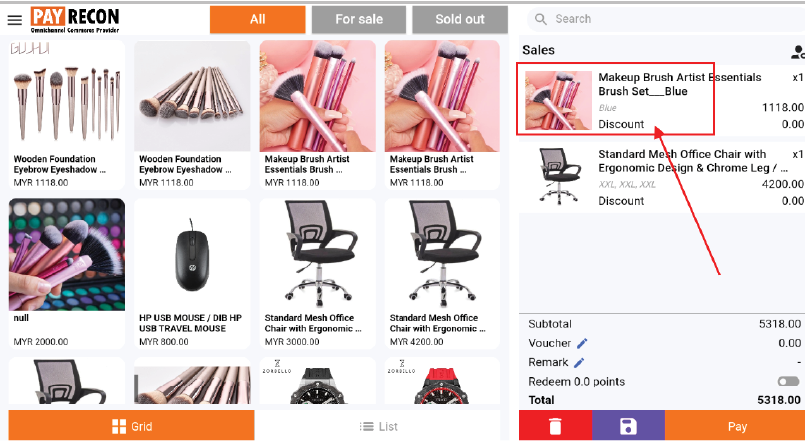806x441 pixels.
Task: Show the All products filter
Action: [258, 20]
